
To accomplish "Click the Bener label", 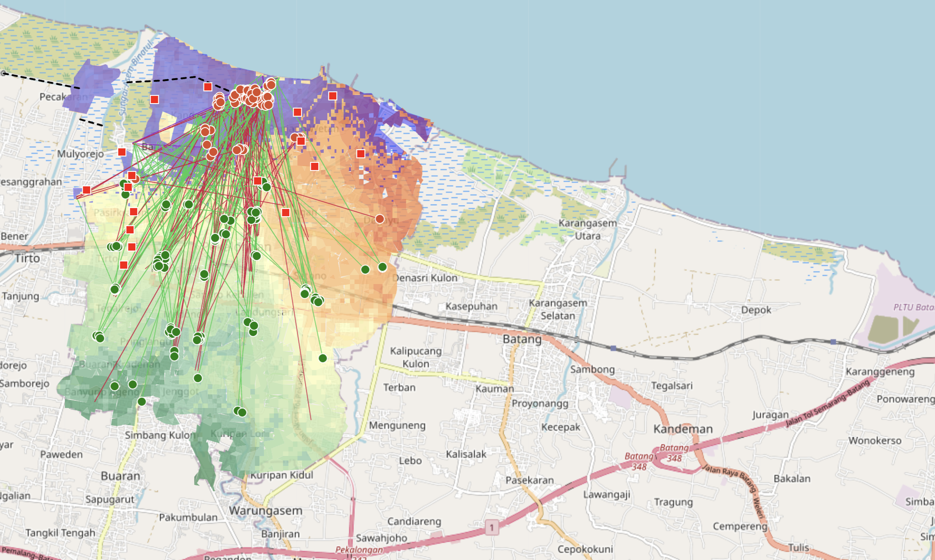I will coord(14,237).
